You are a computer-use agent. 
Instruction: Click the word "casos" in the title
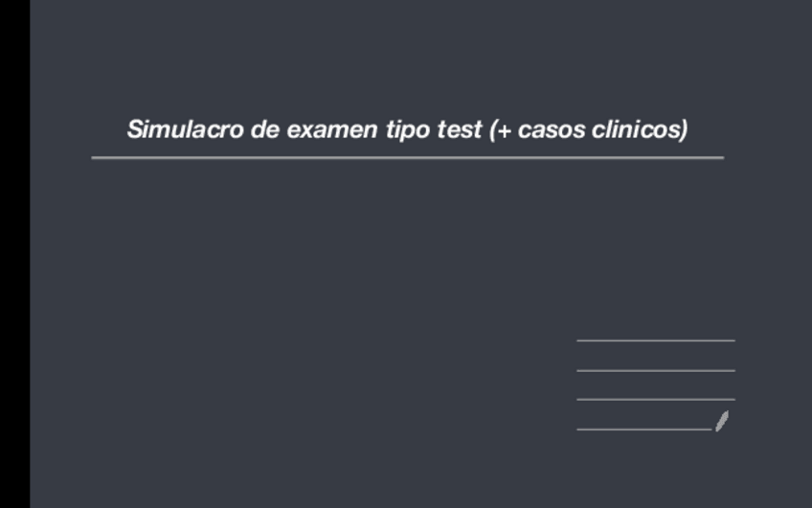pyautogui.click(x=551, y=129)
